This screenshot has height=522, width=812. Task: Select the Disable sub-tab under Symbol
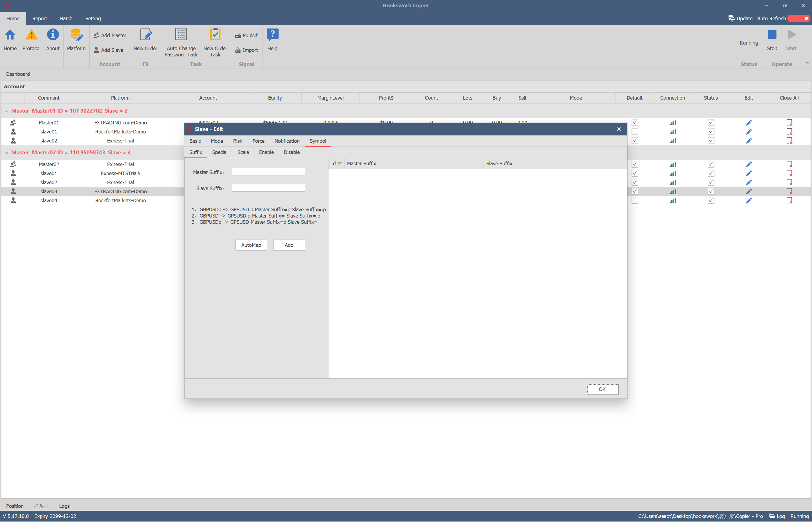point(292,152)
